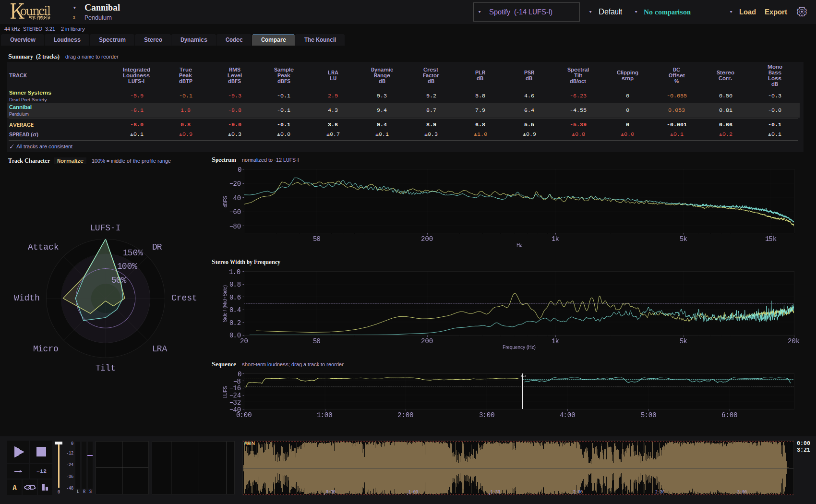This screenshot has width=816, height=504.
Task: Open the settings gear icon
Action: [802, 12]
